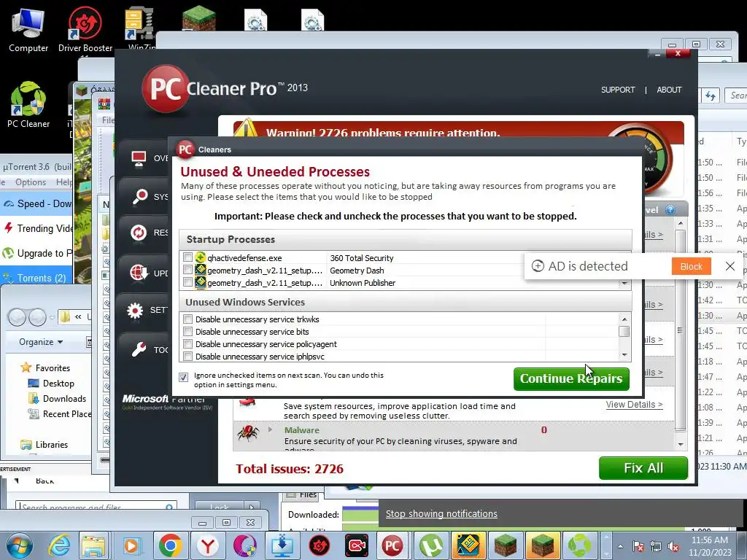This screenshot has width=747, height=560.
Task: Click the Stop showing notifications link
Action: (x=441, y=513)
